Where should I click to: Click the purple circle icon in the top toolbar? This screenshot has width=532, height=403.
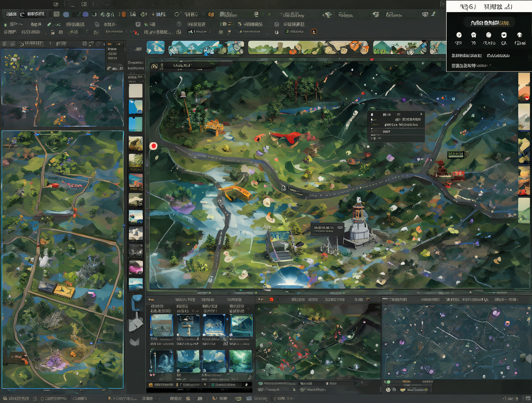click(x=85, y=14)
